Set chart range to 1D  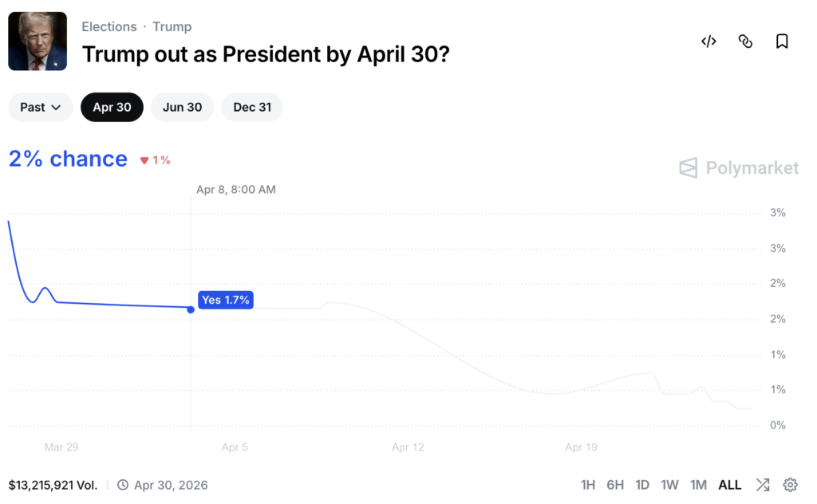[x=642, y=485]
